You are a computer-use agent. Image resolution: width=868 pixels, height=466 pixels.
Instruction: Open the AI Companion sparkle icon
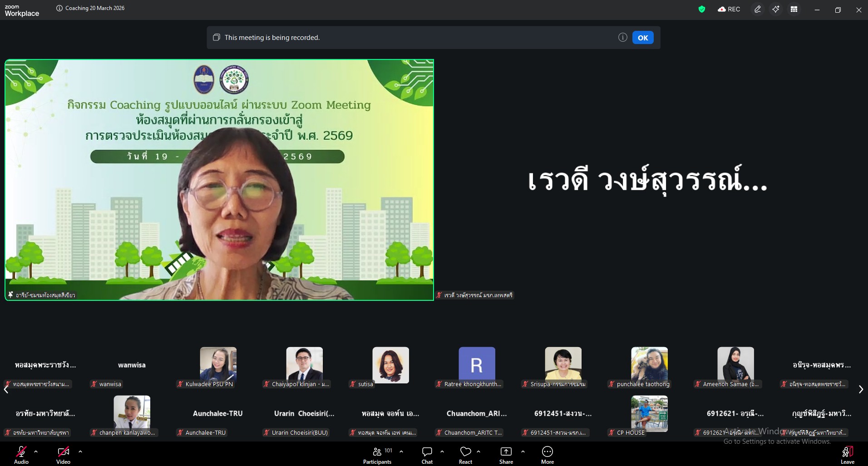[x=776, y=9]
